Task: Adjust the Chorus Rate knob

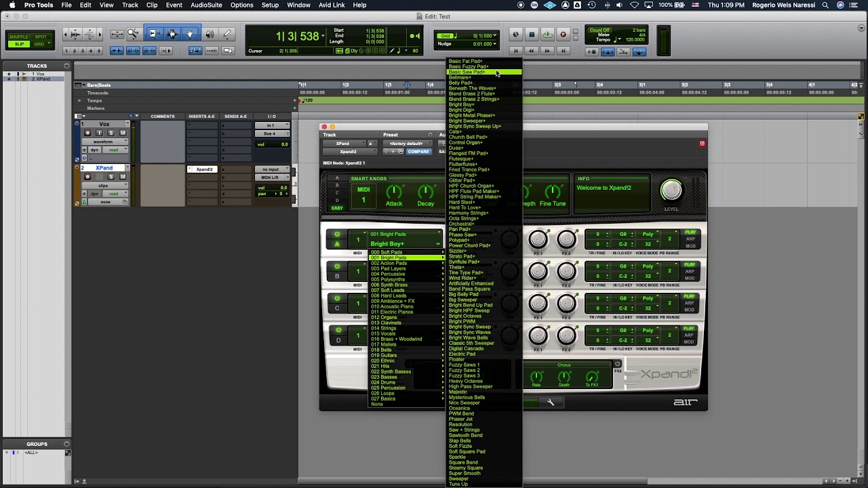Action: click(536, 376)
